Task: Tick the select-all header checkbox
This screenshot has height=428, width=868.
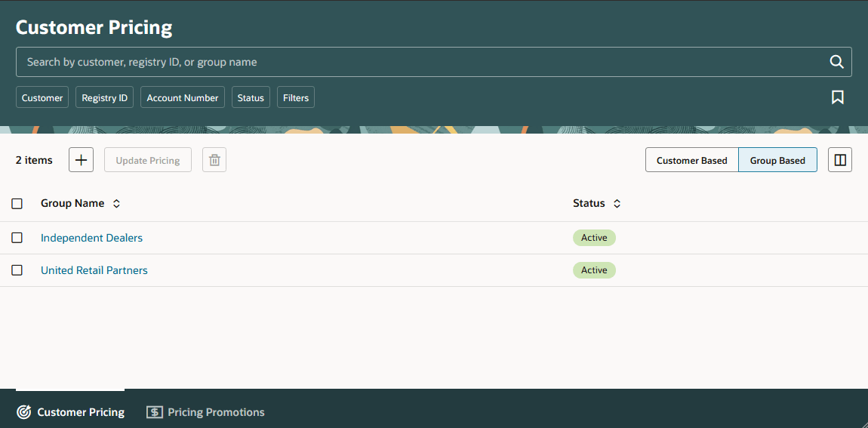Action: [x=17, y=204]
